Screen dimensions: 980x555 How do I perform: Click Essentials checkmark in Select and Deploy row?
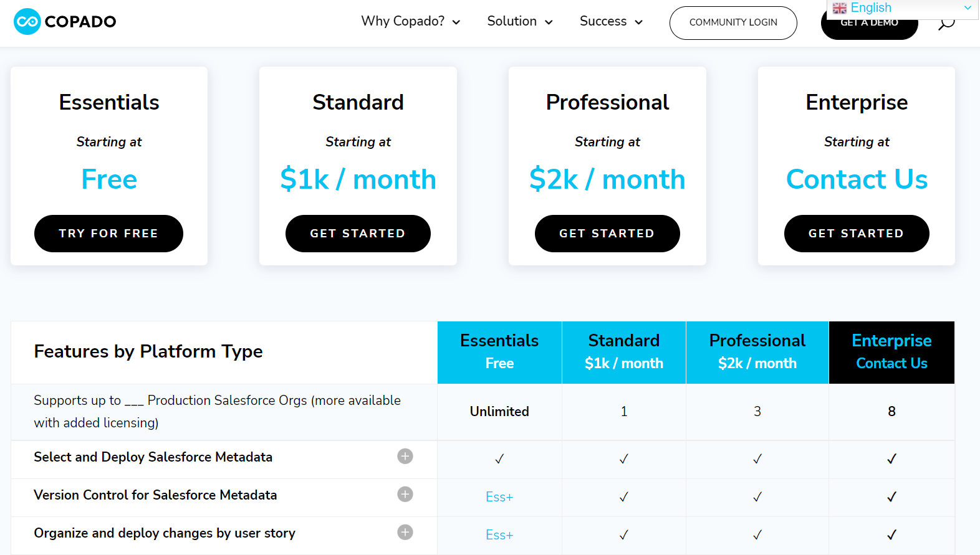[x=499, y=459]
